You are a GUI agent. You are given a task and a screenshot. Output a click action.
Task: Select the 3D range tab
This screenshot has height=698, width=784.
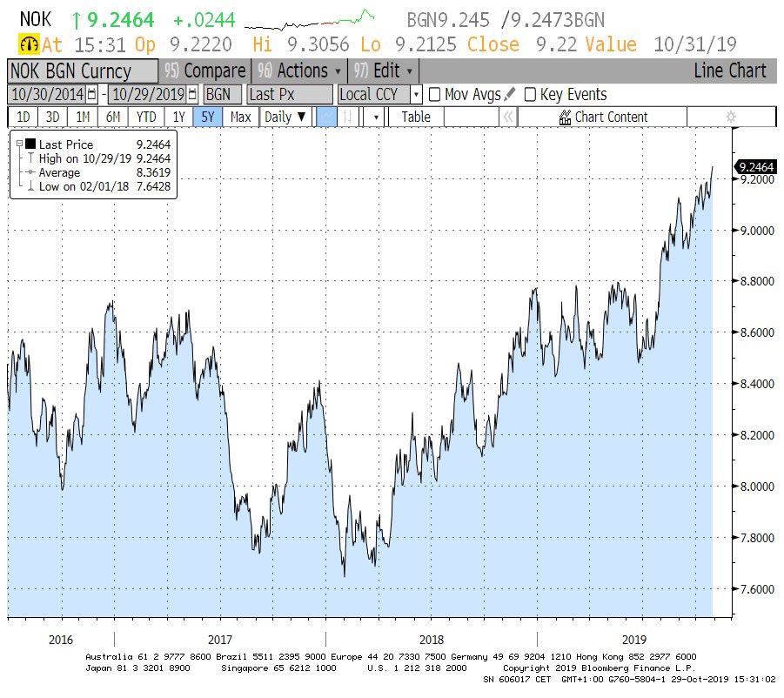53,117
